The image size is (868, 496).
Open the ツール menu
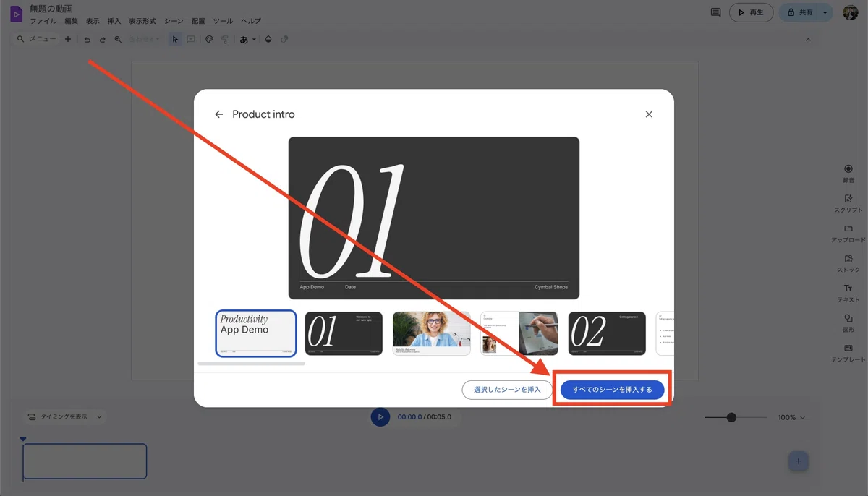point(223,22)
